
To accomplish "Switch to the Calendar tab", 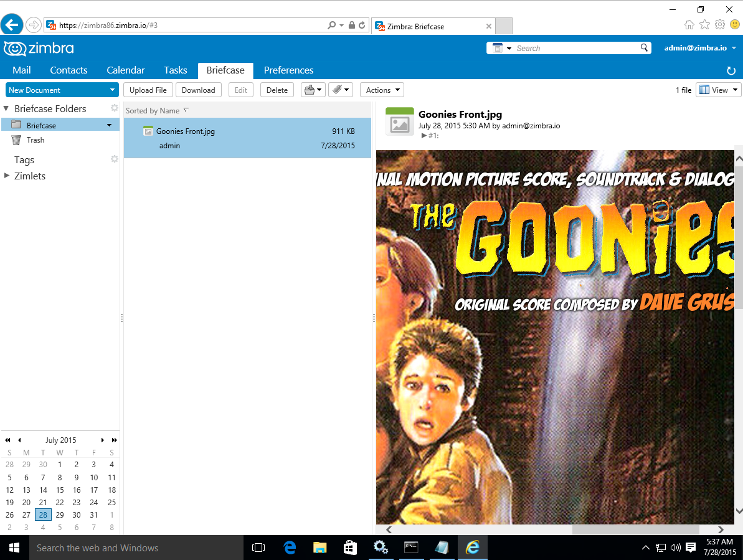I will pos(126,70).
